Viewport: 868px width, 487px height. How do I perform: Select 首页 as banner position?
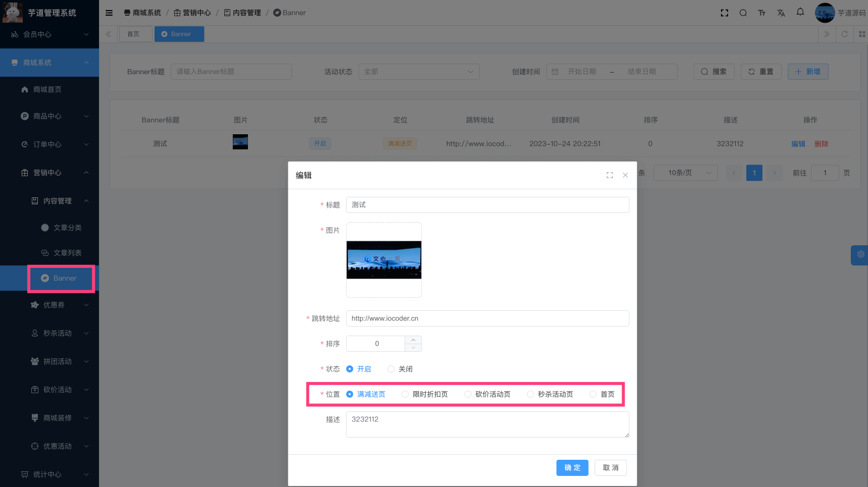click(593, 394)
